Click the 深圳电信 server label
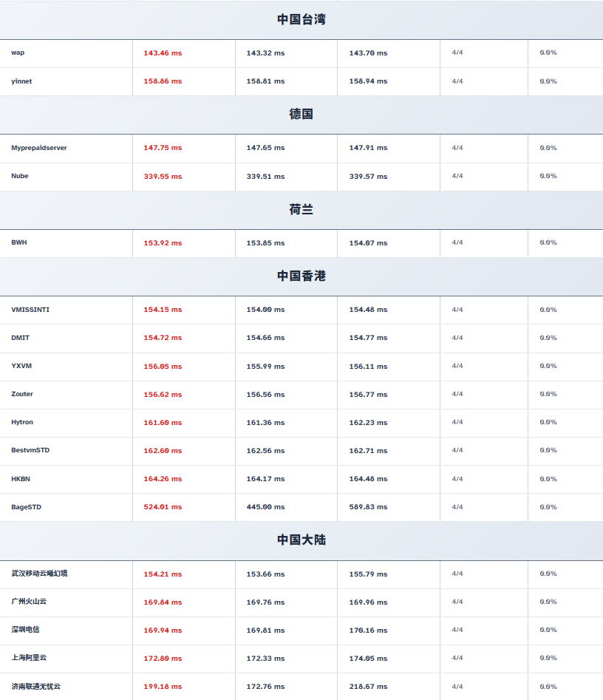This screenshot has height=700, width=603. point(26,630)
